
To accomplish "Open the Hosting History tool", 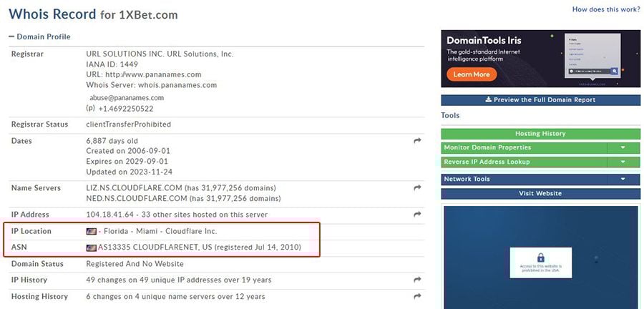I will click(540, 134).
